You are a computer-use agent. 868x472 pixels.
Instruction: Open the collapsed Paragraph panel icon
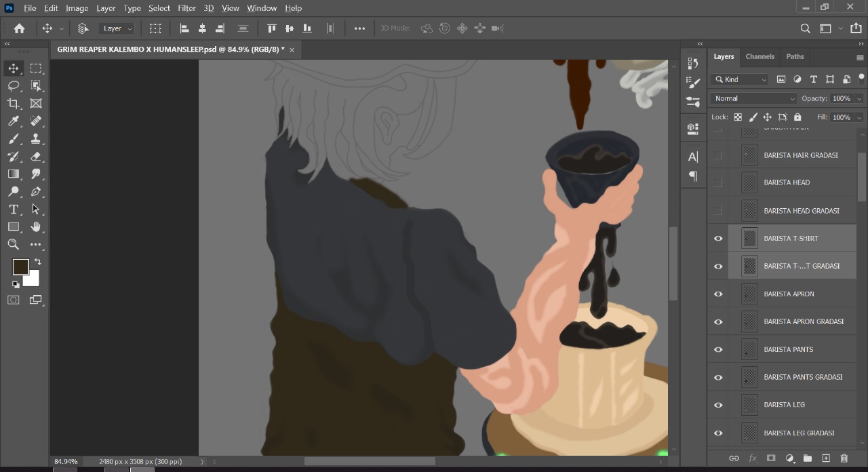(693, 176)
